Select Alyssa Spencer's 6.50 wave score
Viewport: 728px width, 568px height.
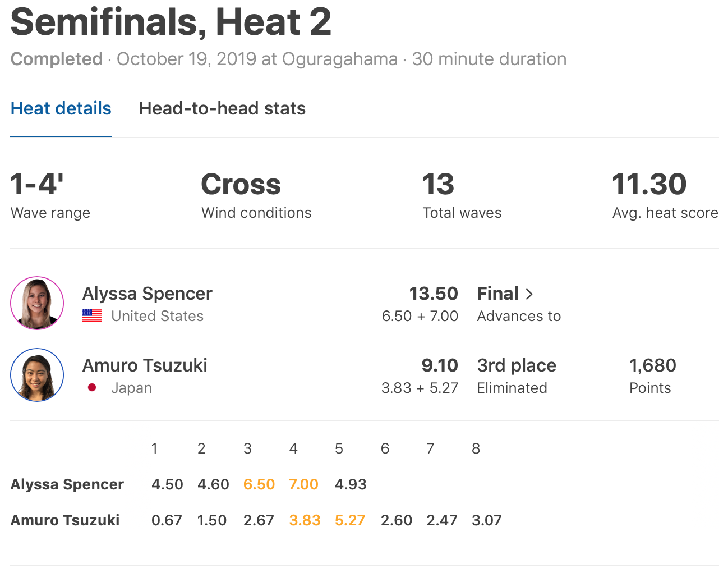click(x=259, y=484)
